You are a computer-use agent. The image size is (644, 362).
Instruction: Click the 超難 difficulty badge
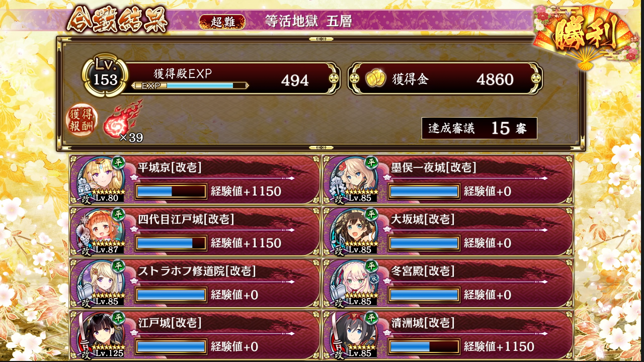point(222,22)
